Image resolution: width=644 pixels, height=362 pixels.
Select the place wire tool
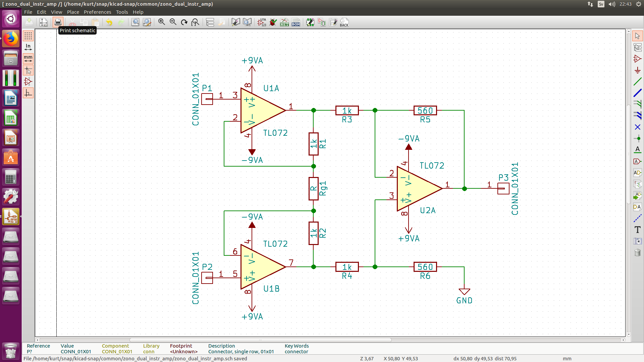[x=638, y=81]
